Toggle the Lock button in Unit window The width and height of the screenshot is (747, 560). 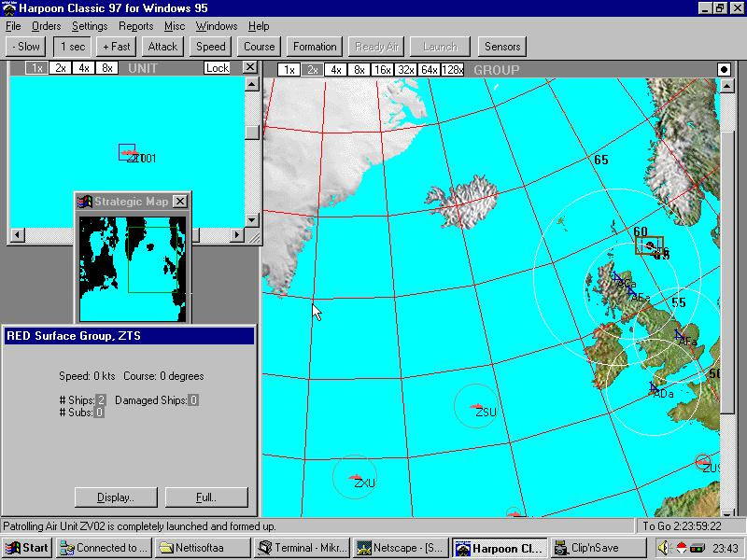click(x=218, y=68)
